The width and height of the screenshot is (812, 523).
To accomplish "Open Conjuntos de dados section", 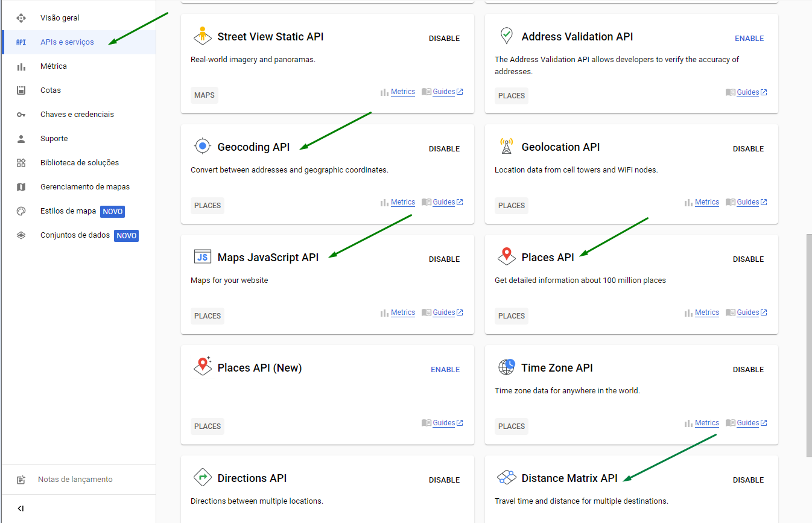I will click(75, 235).
